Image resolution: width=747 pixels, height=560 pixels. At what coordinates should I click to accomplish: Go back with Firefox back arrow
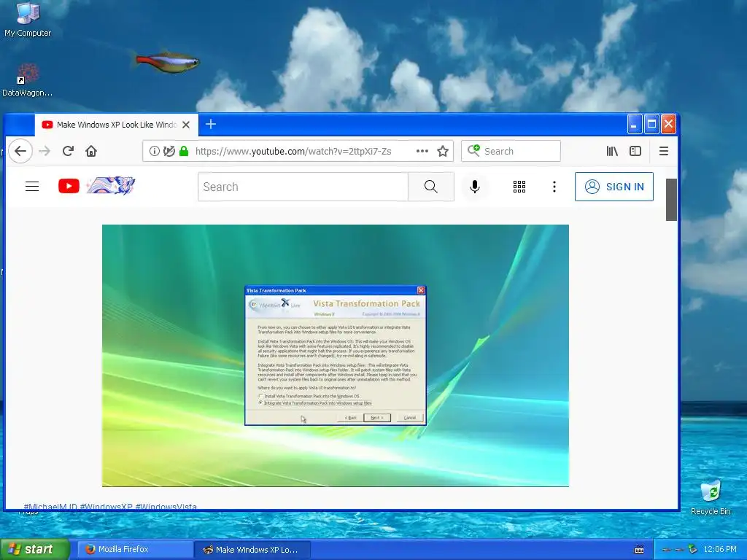coord(20,151)
